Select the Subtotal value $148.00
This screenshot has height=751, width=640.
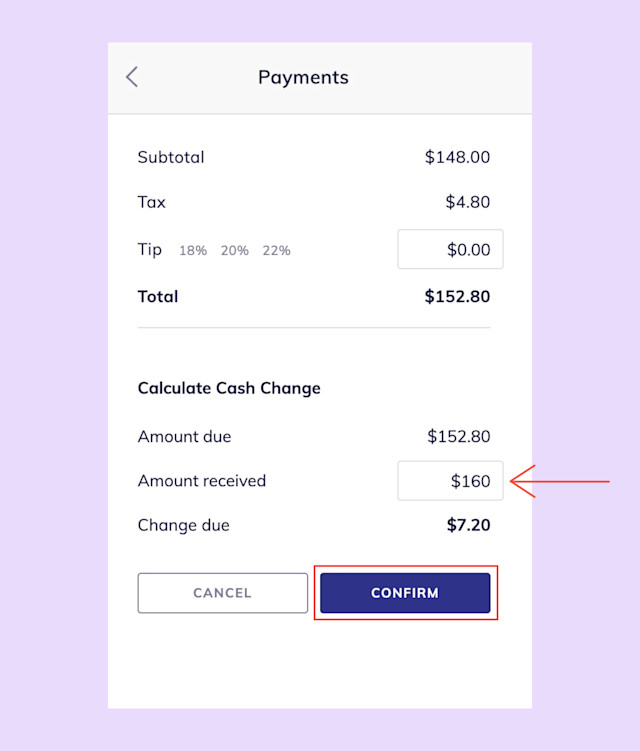(x=457, y=157)
